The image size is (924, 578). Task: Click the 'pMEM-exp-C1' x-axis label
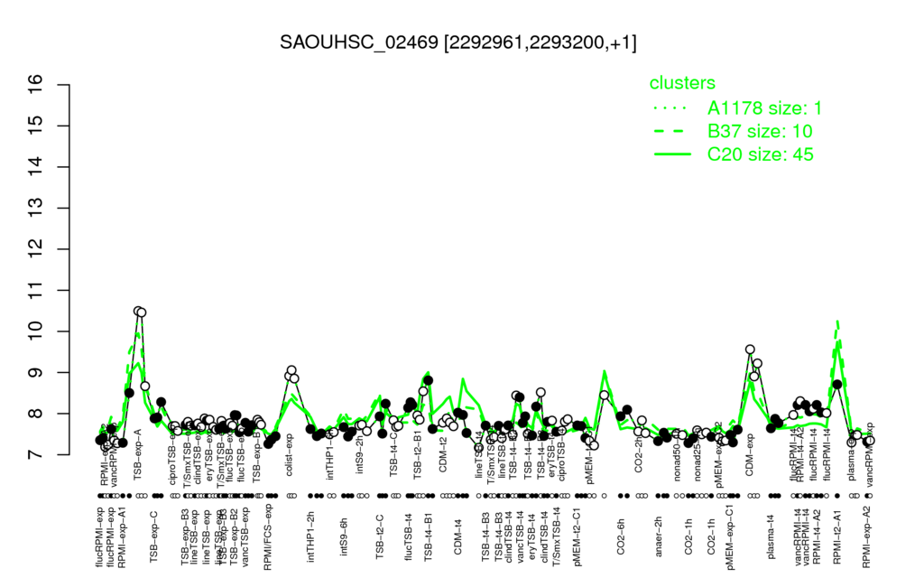tap(731, 537)
